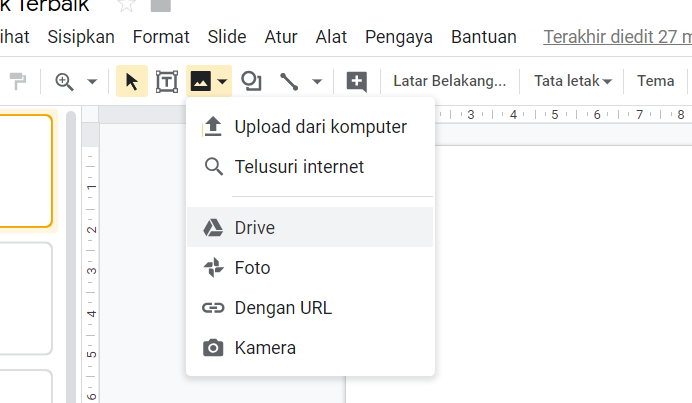
Task: Choose Drive as image source
Action: click(310, 227)
